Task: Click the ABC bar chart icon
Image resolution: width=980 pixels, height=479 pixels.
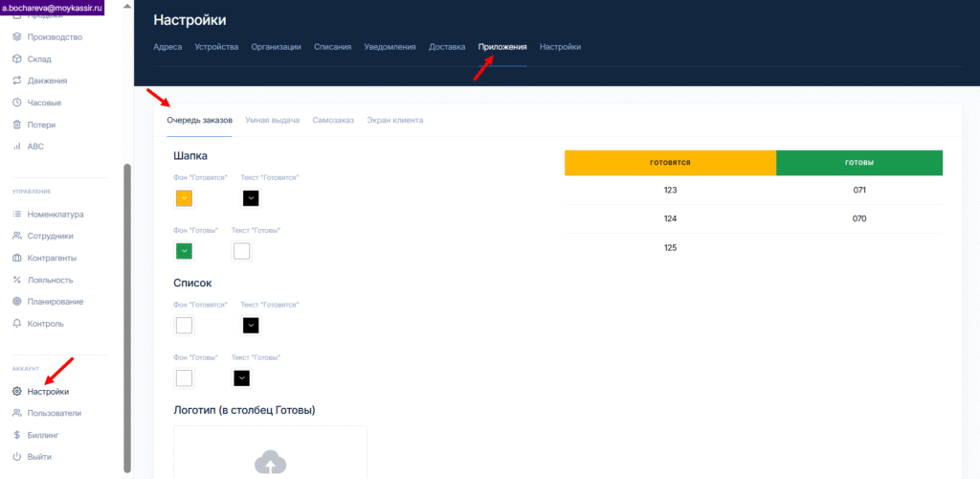Action: pos(17,147)
